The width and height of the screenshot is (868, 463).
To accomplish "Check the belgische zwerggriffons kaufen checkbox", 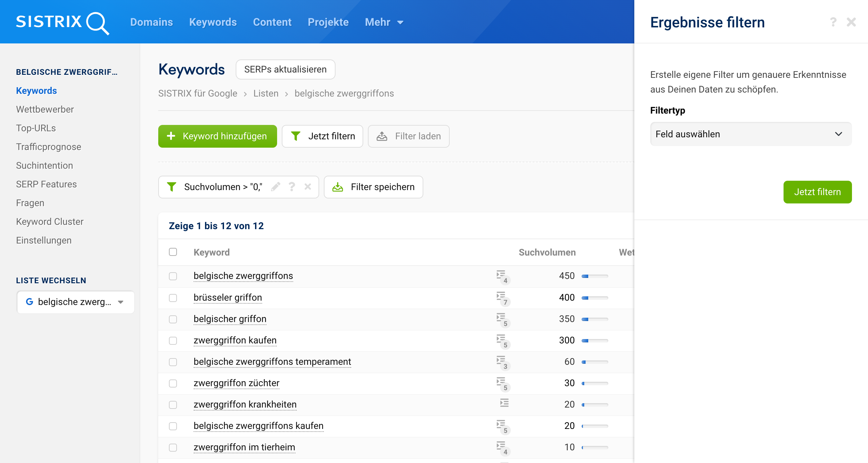I will (x=173, y=426).
